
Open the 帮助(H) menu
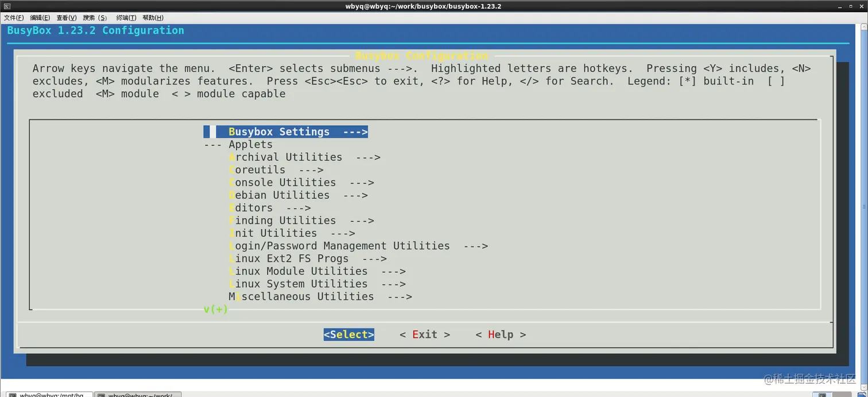point(153,18)
